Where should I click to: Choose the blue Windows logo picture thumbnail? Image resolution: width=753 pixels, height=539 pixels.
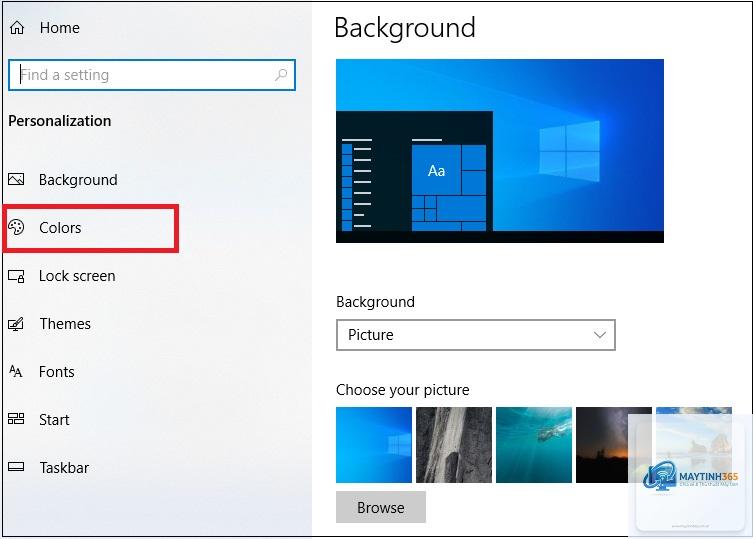point(374,445)
